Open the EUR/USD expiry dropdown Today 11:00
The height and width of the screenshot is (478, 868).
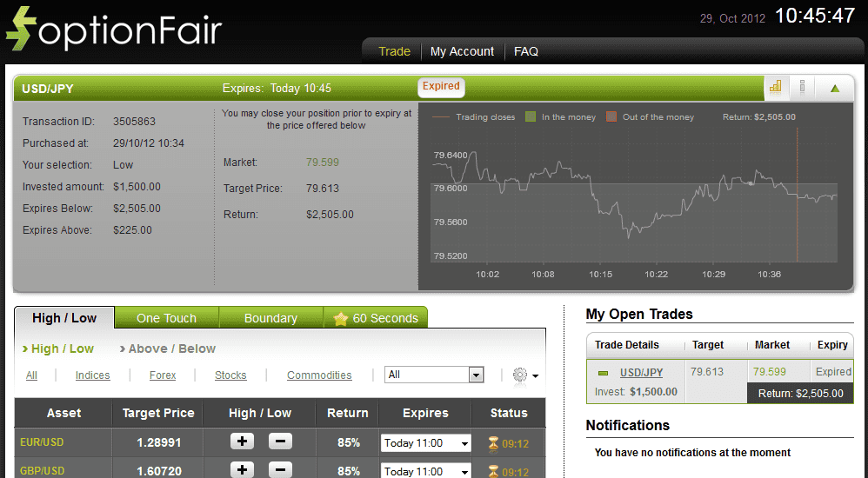pyautogui.click(x=425, y=443)
